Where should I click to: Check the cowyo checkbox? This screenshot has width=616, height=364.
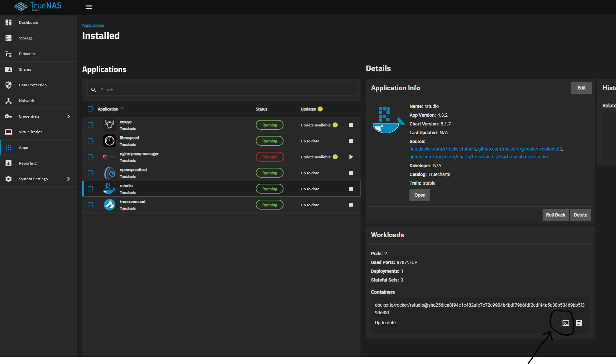click(x=90, y=125)
